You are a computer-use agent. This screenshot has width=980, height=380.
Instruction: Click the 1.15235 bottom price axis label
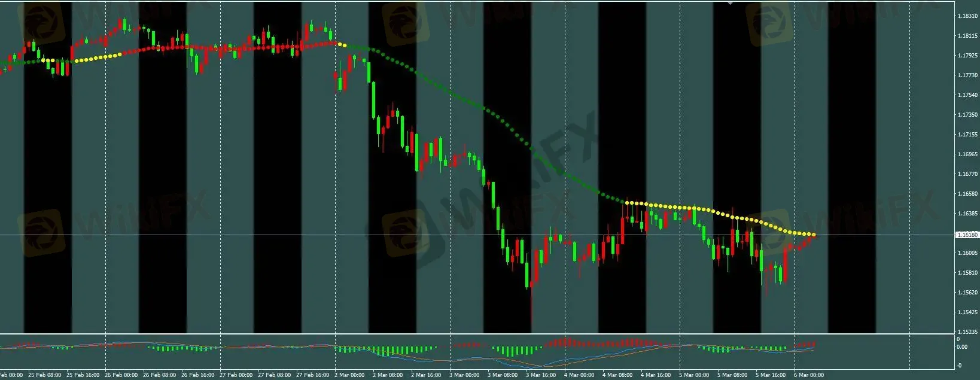tap(967, 332)
